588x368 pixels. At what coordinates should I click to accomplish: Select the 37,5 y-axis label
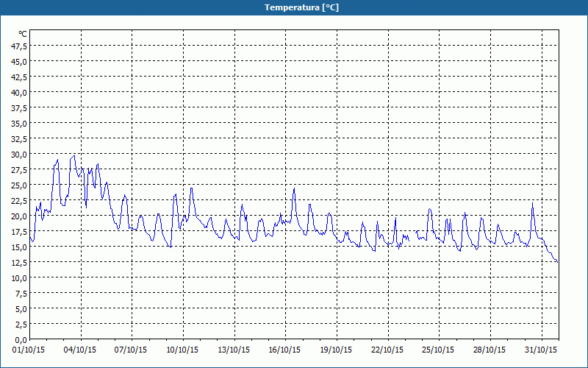point(20,108)
